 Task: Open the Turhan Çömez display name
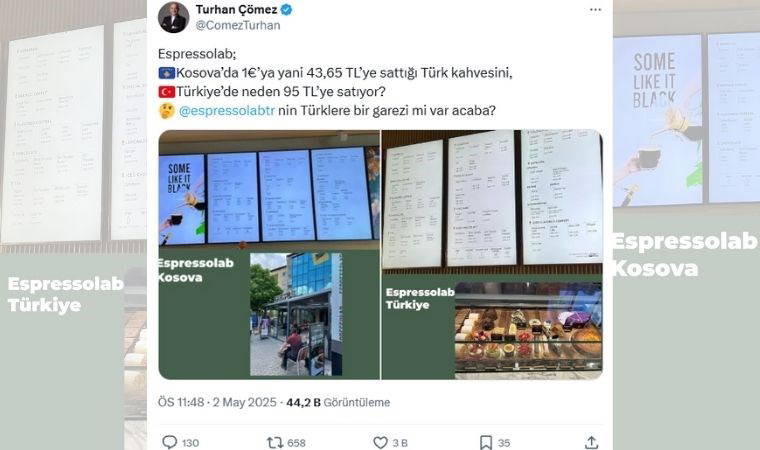(x=237, y=9)
